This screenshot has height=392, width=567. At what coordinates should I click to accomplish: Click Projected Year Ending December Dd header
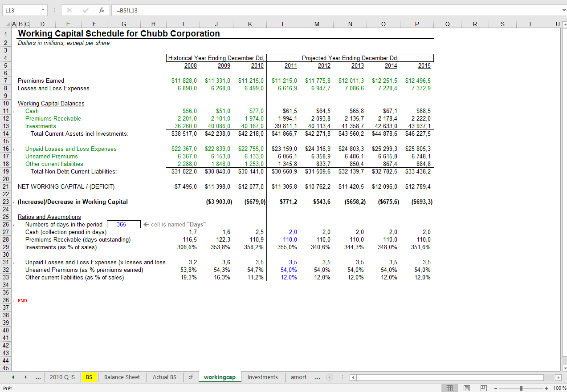pos(350,58)
